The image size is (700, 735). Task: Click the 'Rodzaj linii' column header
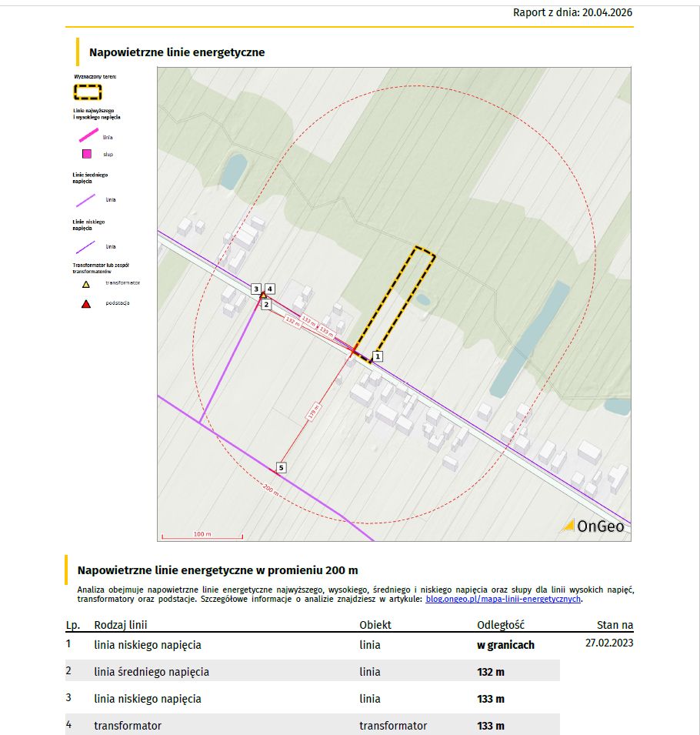[x=121, y=625]
